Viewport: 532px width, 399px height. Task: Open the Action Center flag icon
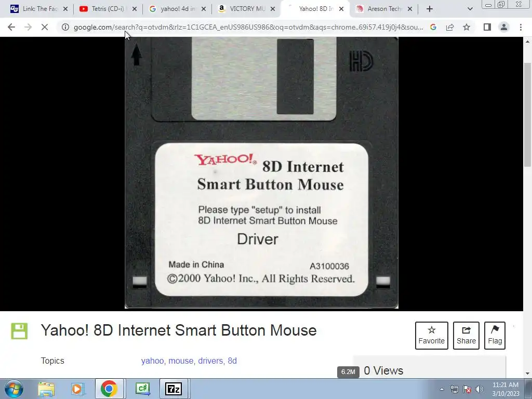467,389
